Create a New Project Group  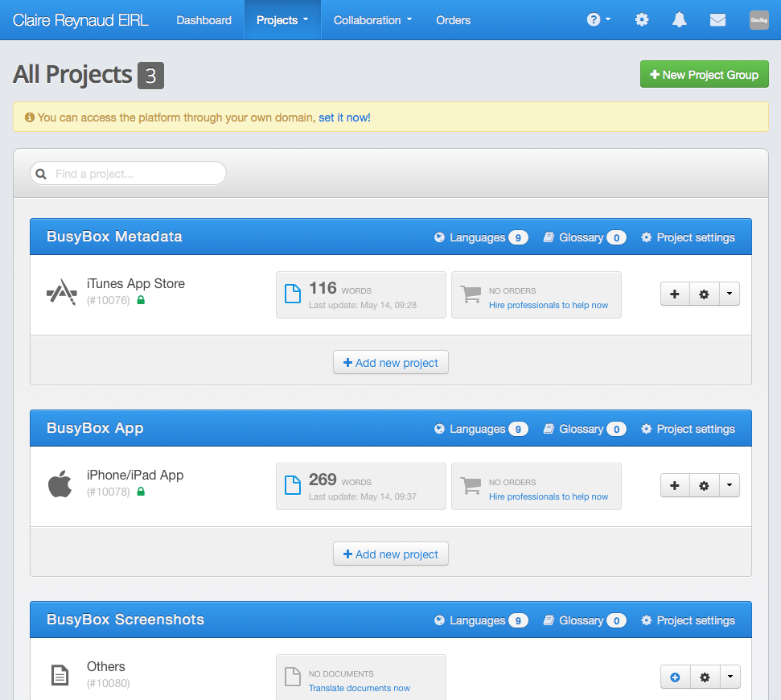pos(705,74)
